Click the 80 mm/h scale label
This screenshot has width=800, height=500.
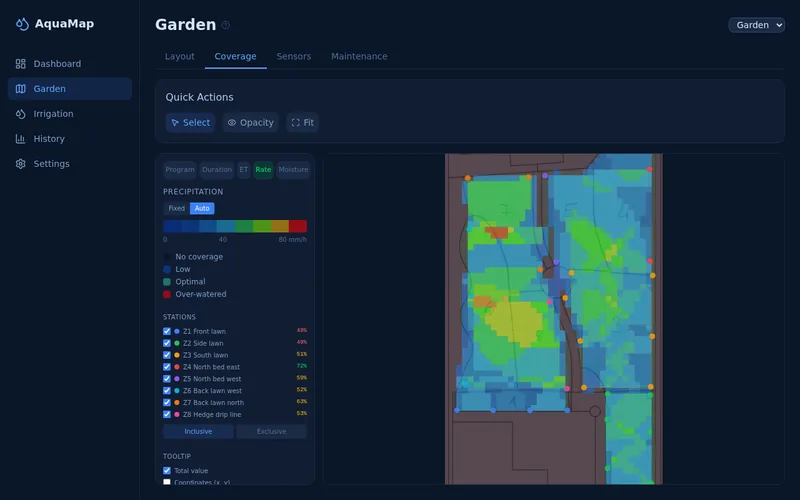293,240
